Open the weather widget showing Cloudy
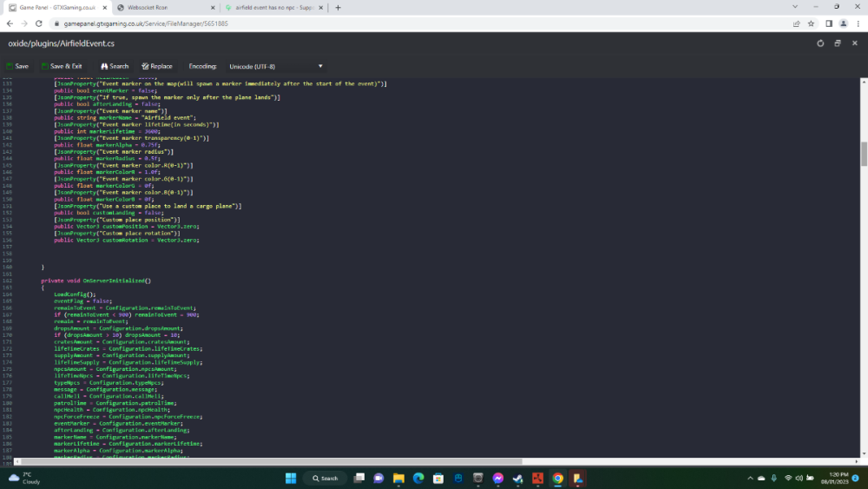Viewport: 868px width, 489px height. tap(24, 479)
